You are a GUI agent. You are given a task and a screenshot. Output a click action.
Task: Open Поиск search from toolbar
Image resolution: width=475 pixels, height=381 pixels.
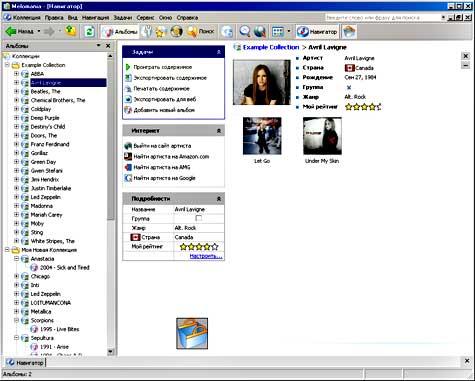[201, 32]
